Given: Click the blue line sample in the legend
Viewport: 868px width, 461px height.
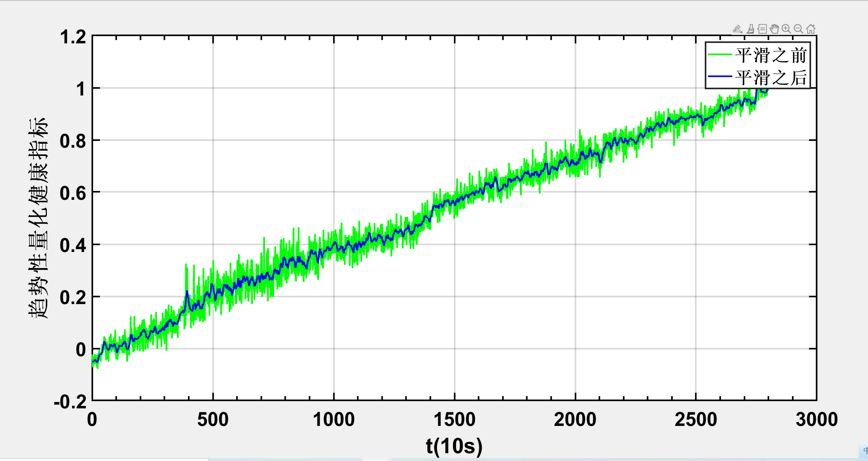Looking at the screenshot, I should [x=720, y=77].
